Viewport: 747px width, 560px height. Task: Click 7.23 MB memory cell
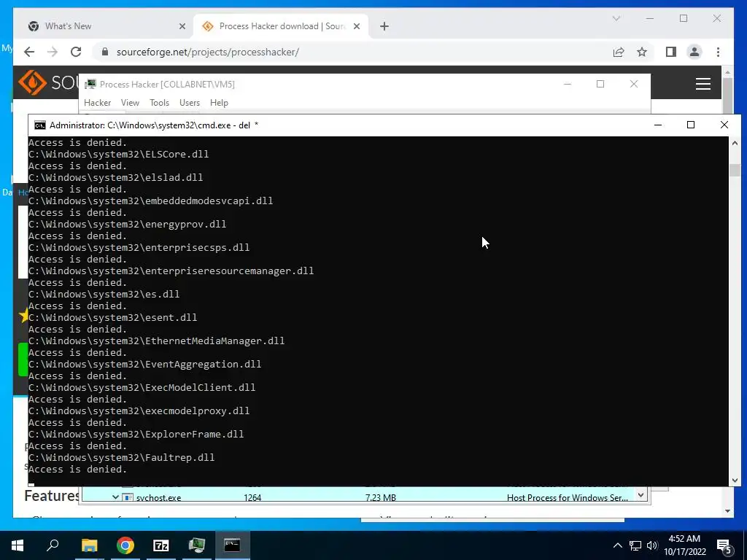pyautogui.click(x=380, y=497)
